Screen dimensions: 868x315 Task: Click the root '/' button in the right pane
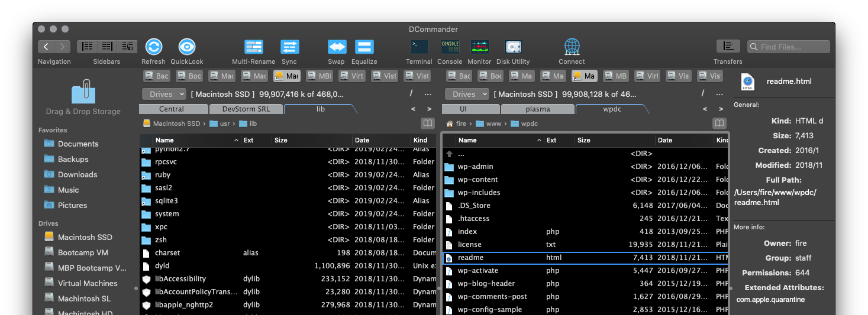tap(703, 93)
